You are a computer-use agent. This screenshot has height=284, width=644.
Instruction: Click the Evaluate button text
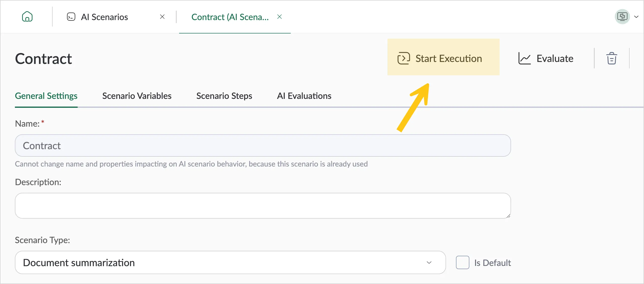click(x=555, y=58)
